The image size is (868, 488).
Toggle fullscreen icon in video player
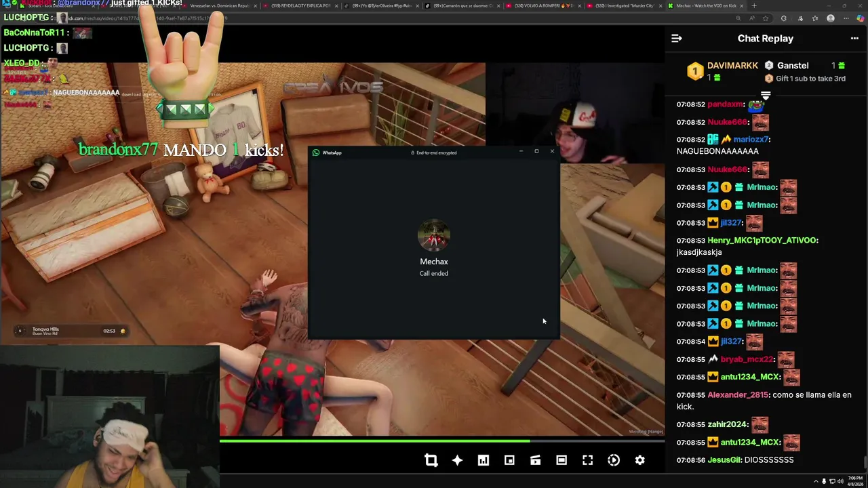(x=587, y=460)
